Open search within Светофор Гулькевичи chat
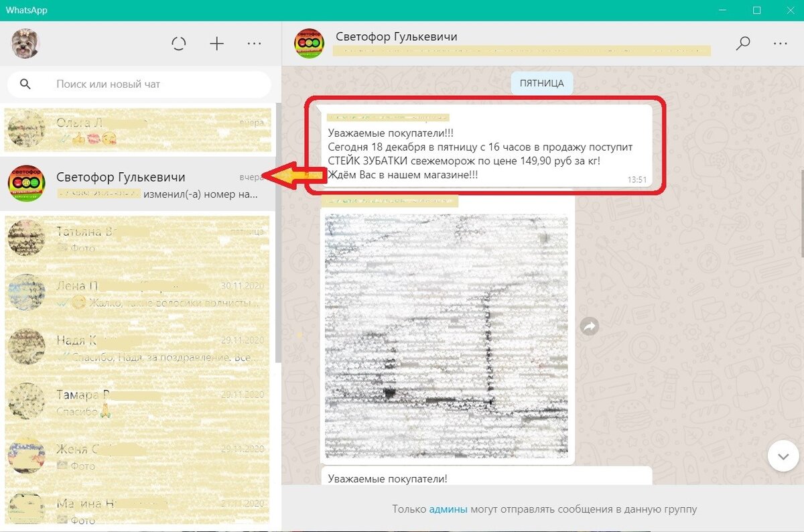The height and width of the screenshot is (532, 804). pos(742,43)
